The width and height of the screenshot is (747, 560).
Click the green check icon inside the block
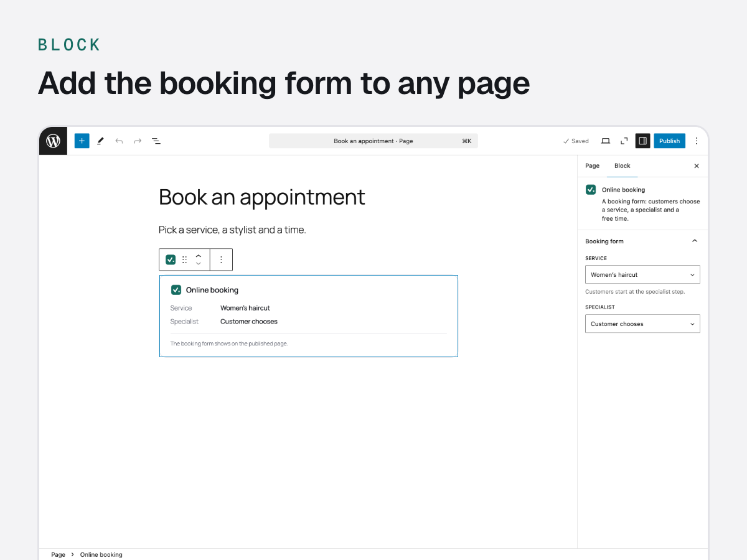click(176, 290)
